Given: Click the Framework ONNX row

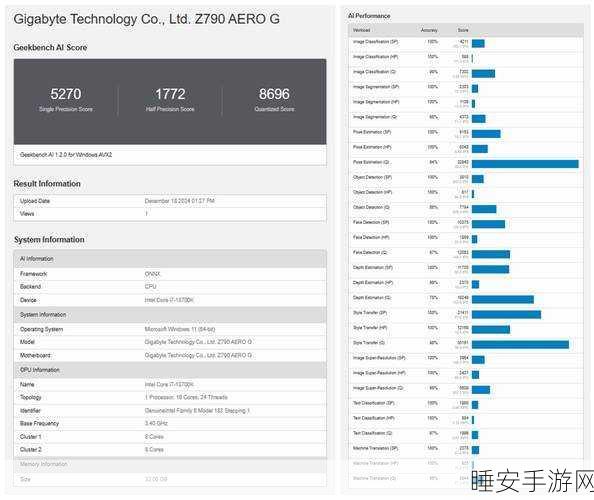Looking at the screenshot, I should click(x=170, y=274).
